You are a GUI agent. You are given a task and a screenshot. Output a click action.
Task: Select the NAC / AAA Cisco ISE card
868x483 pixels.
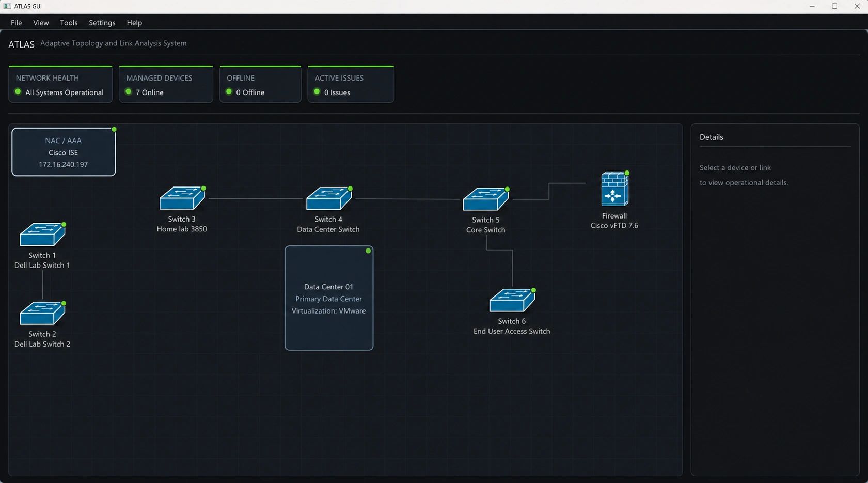(64, 152)
